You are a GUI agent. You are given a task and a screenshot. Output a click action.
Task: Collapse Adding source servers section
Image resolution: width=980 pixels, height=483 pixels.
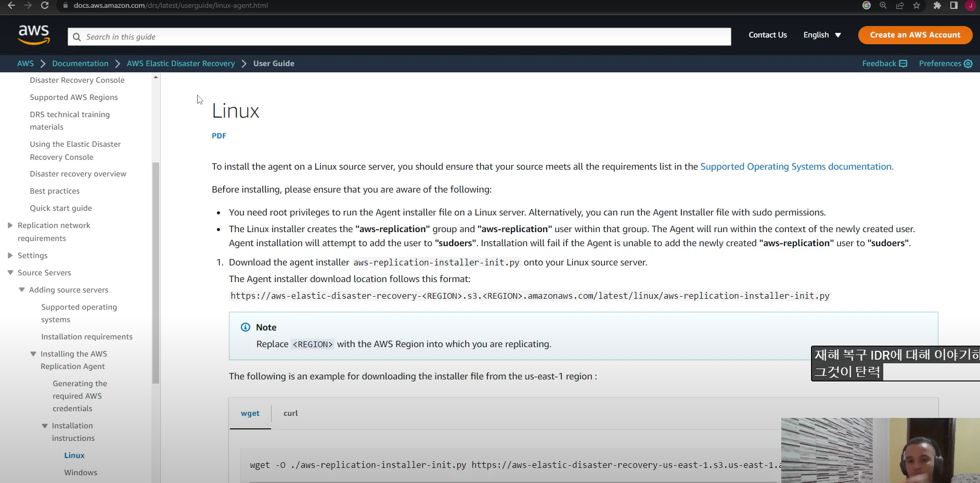tap(22, 290)
